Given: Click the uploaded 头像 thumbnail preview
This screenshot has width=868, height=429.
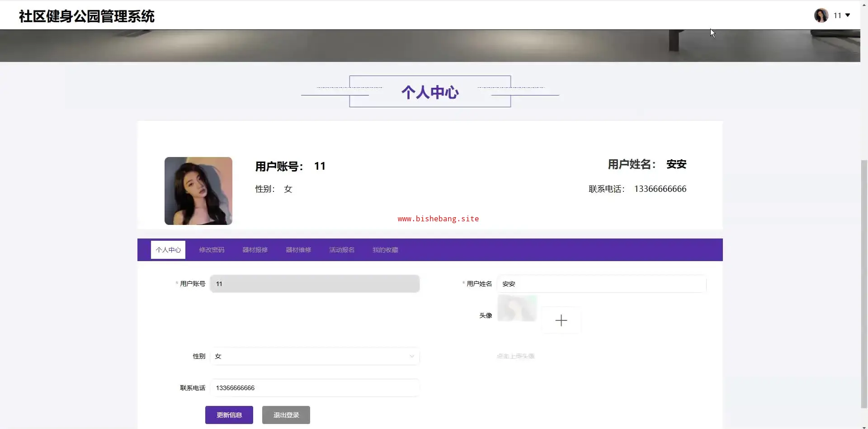Looking at the screenshot, I should point(517,308).
